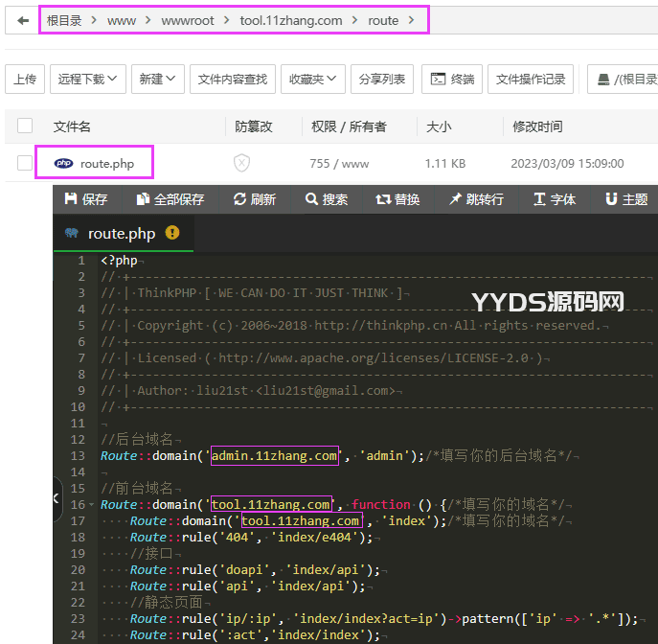Click the back arrow navigation icon
The image size is (658, 644).
click(23, 20)
